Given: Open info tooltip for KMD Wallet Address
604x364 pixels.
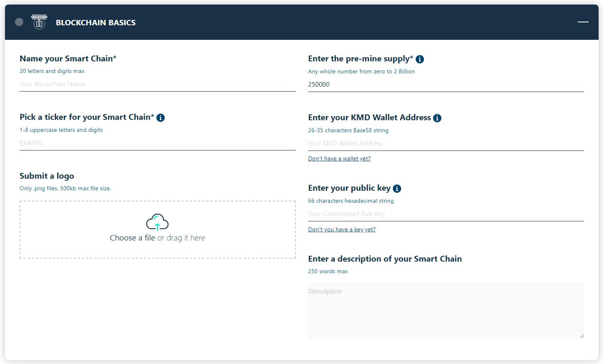Looking at the screenshot, I should point(437,118).
